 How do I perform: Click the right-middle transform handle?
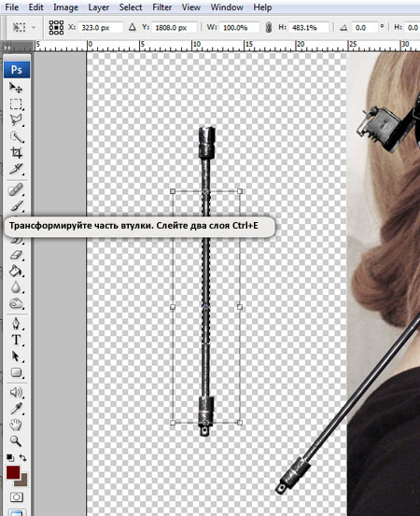[x=240, y=307]
